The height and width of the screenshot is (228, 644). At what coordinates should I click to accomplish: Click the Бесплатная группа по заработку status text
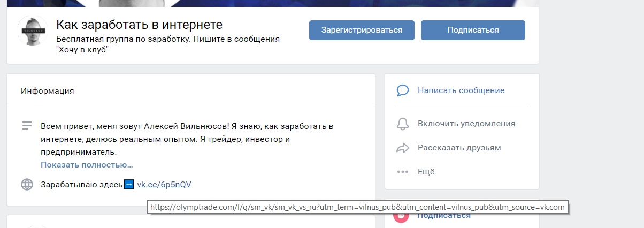(168, 44)
